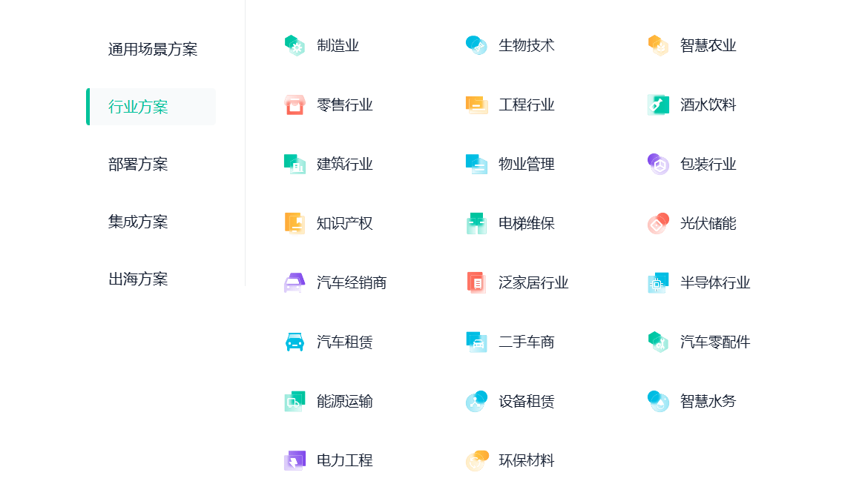The height and width of the screenshot is (504, 865).
Task: Open the 电力工程 link
Action: (344, 460)
